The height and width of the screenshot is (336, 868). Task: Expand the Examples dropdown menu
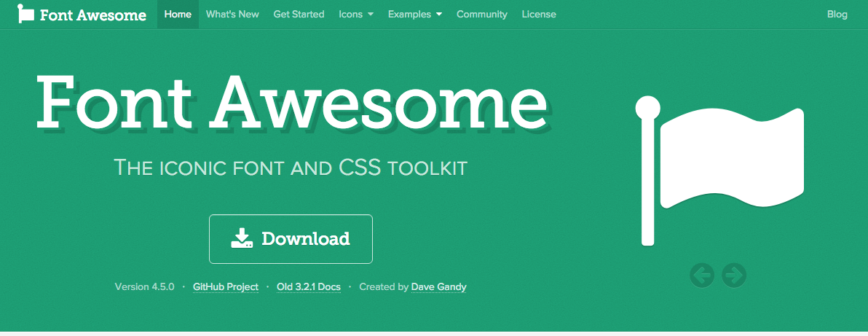point(415,15)
